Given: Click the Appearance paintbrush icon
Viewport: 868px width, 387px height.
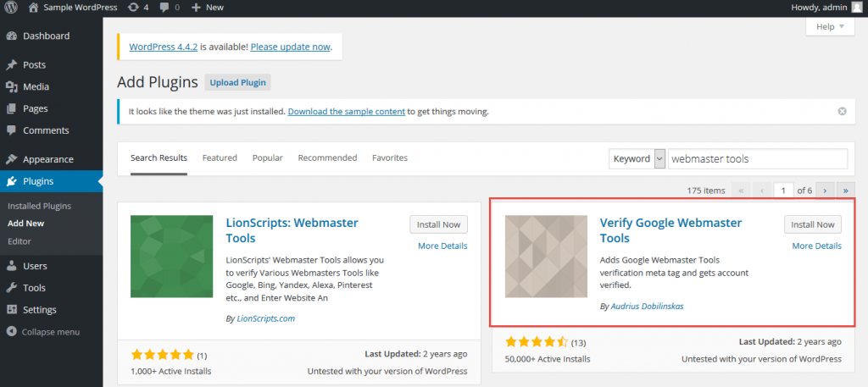Looking at the screenshot, I should (11, 159).
